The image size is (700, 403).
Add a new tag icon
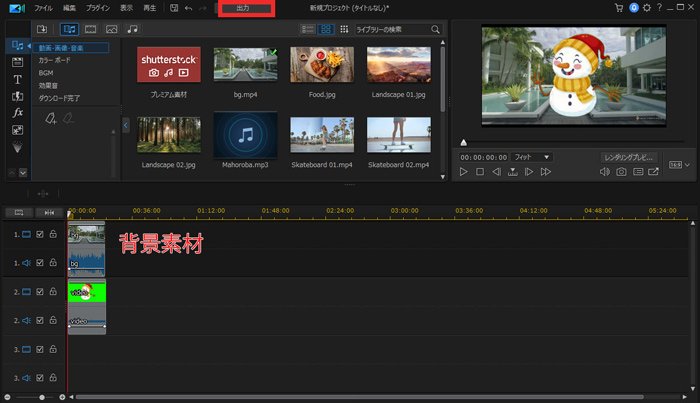pos(50,118)
